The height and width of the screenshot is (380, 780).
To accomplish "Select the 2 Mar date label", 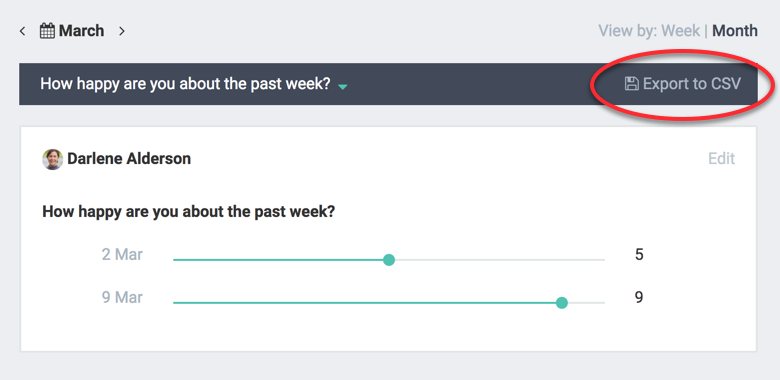I will 122,255.
